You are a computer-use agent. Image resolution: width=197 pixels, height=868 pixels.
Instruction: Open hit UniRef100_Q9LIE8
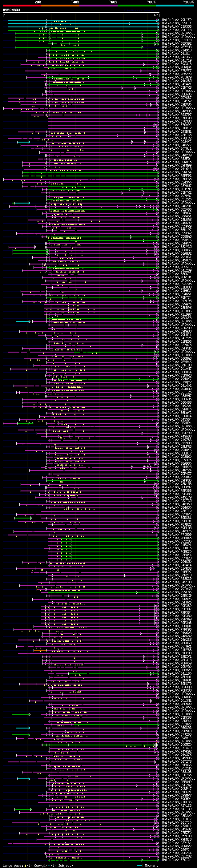[x=177, y=30]
